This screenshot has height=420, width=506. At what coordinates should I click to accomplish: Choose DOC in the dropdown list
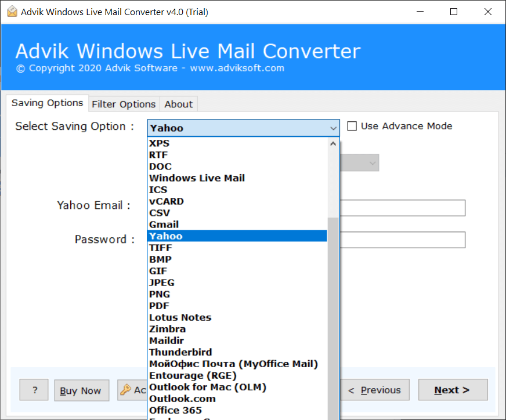(237, 166)
